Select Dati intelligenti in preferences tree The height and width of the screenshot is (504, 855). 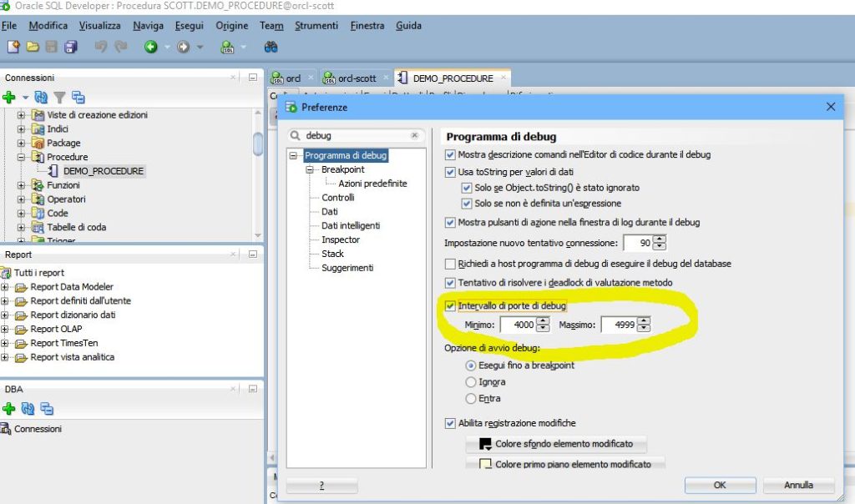click(351, 225)
